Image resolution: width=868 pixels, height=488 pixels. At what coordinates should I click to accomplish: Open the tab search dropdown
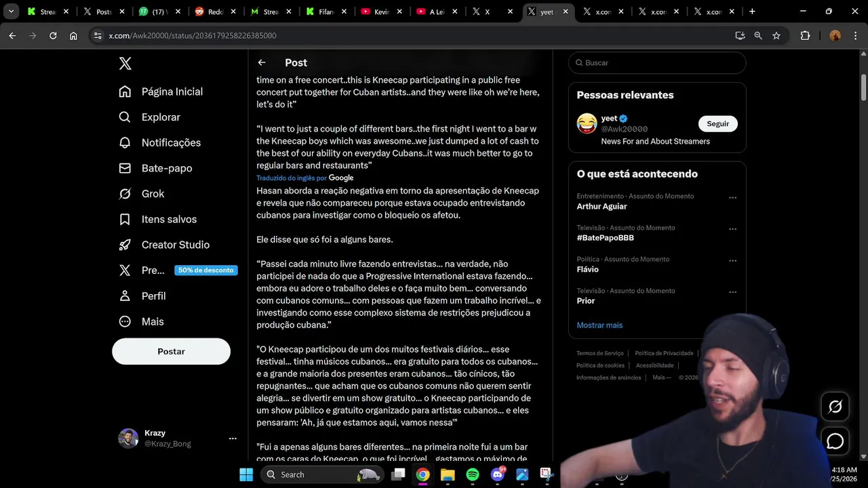point(12,12)
